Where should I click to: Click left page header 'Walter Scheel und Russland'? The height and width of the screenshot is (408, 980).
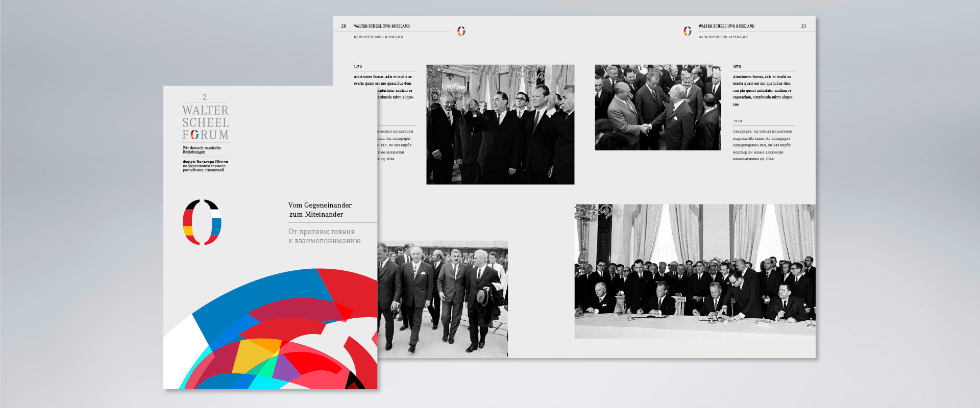(x=382, y=26)
